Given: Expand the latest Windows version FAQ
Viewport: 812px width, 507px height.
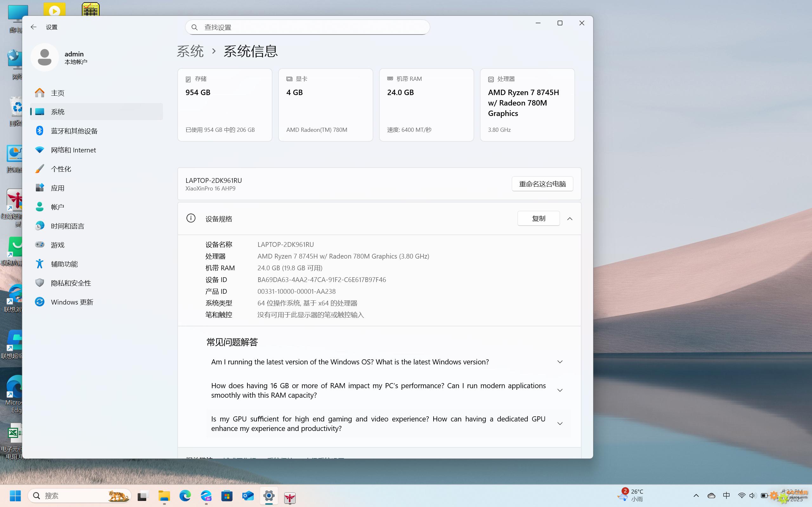Looking at the screenshot, I should point(559,362).
